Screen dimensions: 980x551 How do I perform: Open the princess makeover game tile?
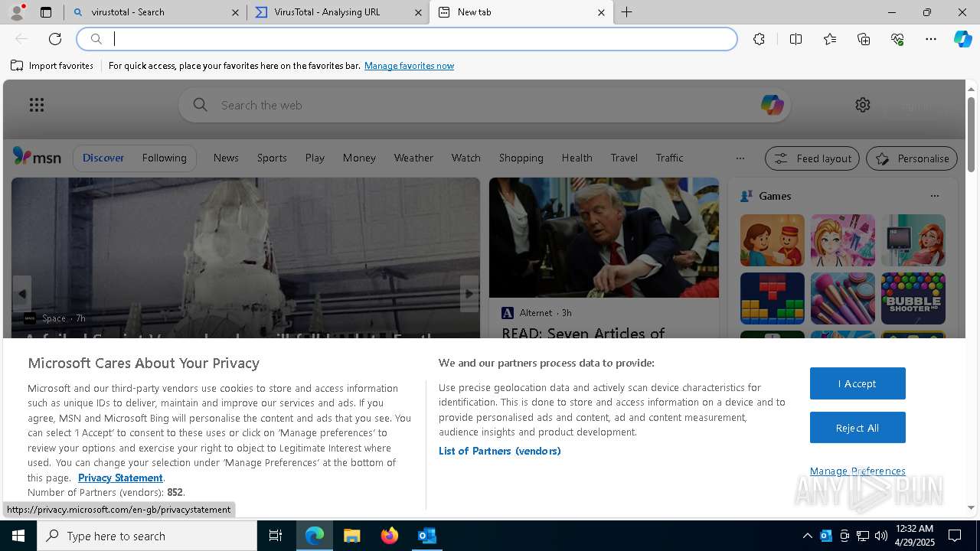click(x=842, y=240)
